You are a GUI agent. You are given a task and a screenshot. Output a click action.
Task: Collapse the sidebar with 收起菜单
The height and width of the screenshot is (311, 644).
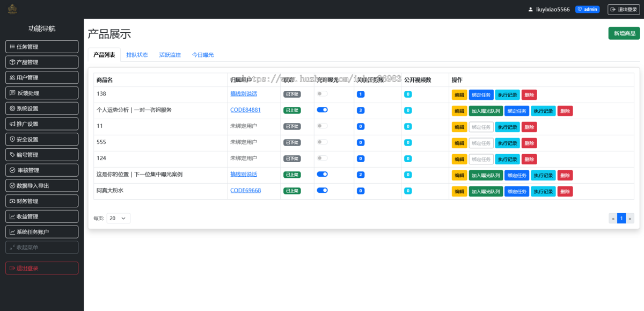pos(42,247)
